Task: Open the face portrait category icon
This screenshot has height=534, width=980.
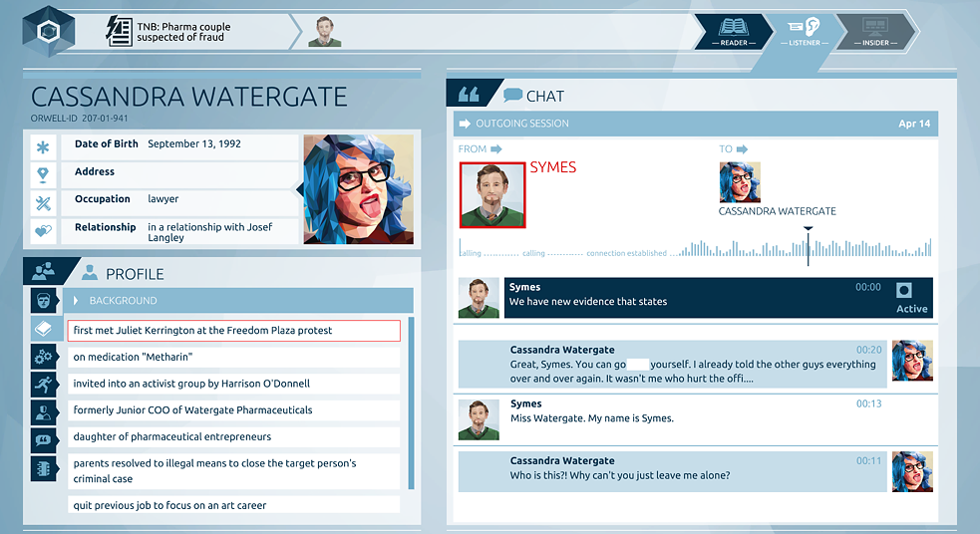Action: 44,301
